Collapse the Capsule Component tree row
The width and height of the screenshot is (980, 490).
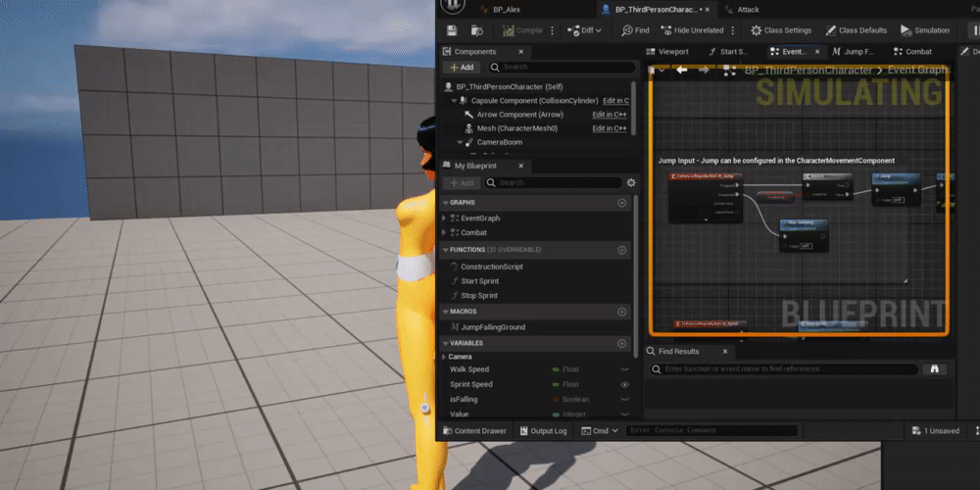point(455,101)
